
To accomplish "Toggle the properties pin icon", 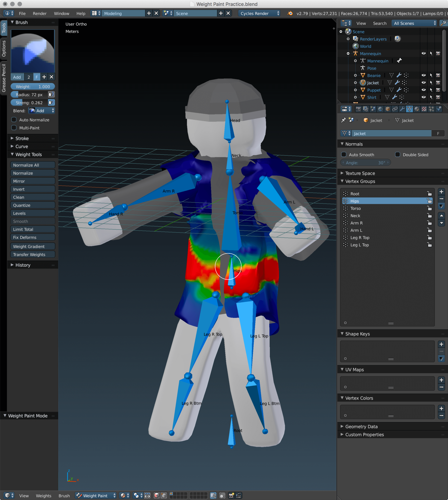I will [344, 120].
